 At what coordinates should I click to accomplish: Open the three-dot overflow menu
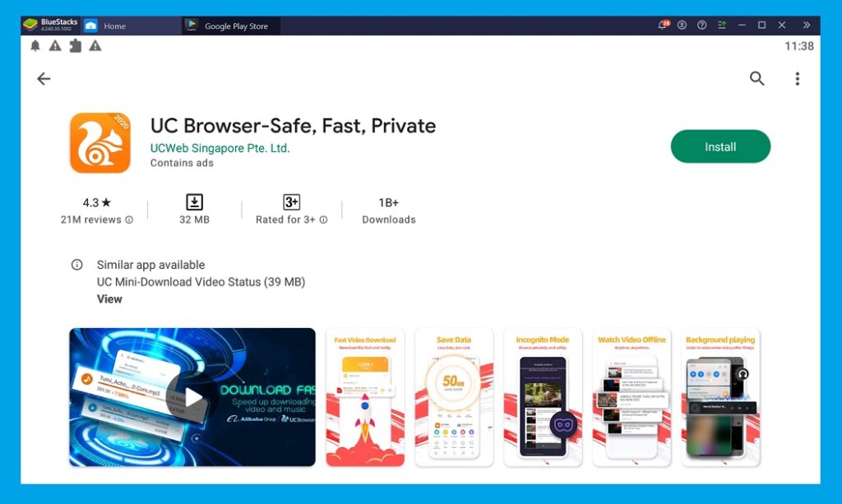798,79
